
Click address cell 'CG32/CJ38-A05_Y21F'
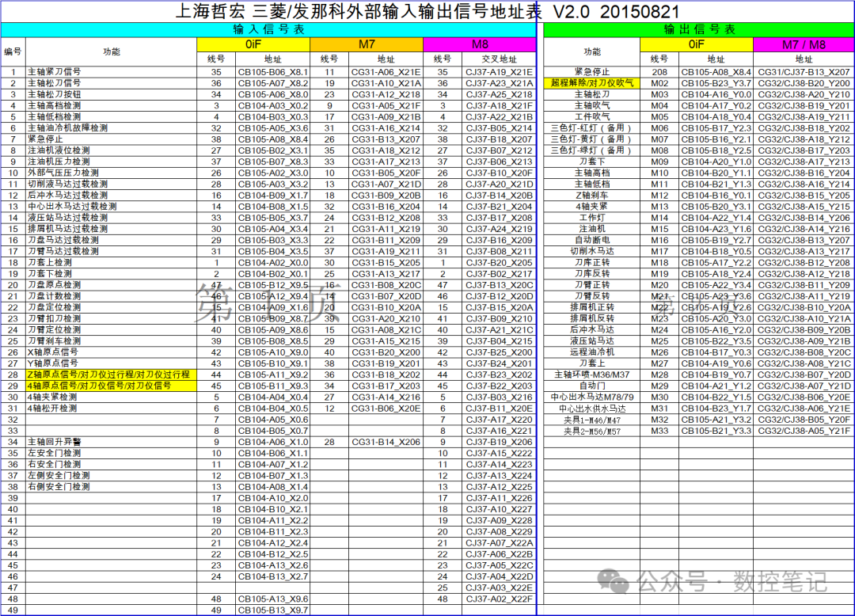pyautogui.click(x=804, y=432)
